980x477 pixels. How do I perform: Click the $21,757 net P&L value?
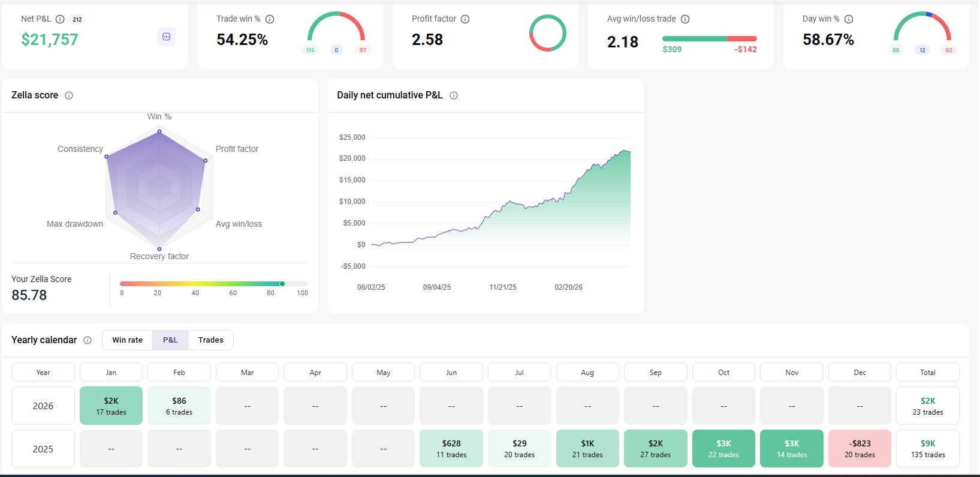[50, 40]
